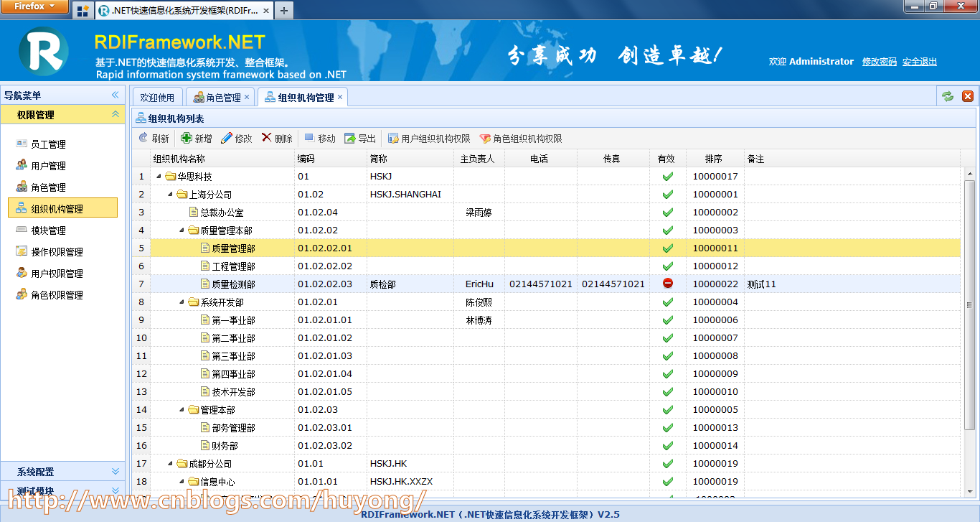The image size is (980, 522).
Task: Click the 删除 delete toolbar icon
Action: click(x=276, y=138)
